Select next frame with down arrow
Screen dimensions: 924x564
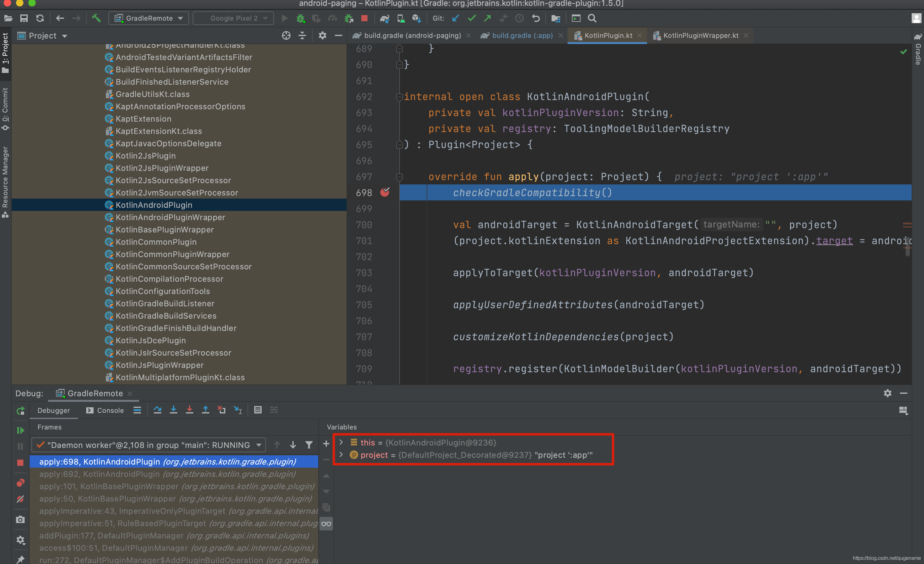[x=293, y=445]
